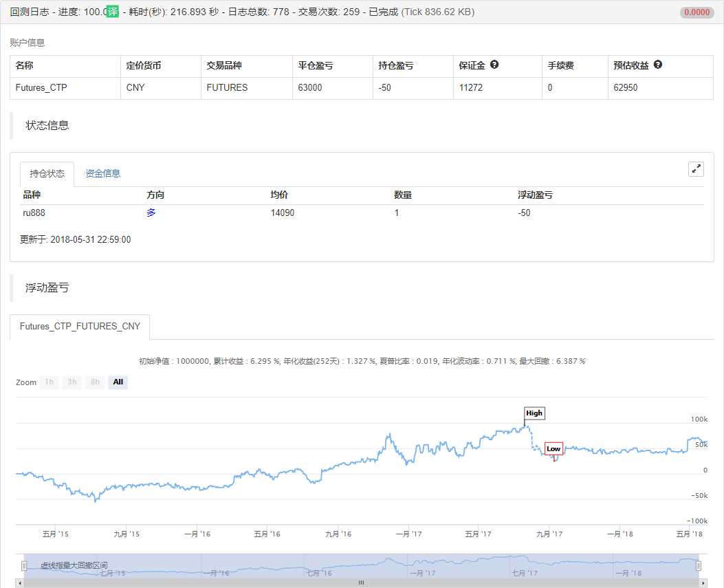This screenshot has height=588, width=724.
Task: Set chart zoom to 3h
Action: 72,382
